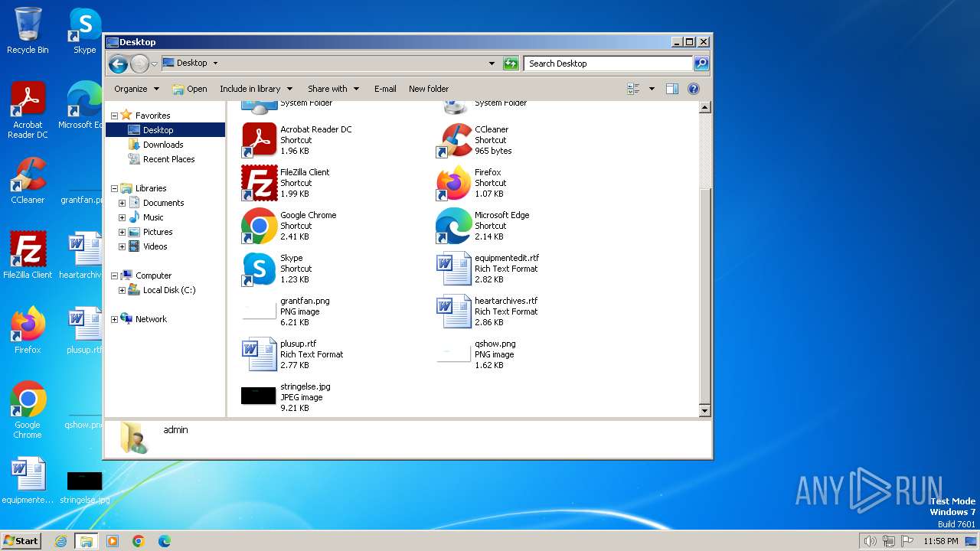Select Google Chrome shortcut in file list
This screenshot has width=980, height=551.
click(x=289, y=226)
